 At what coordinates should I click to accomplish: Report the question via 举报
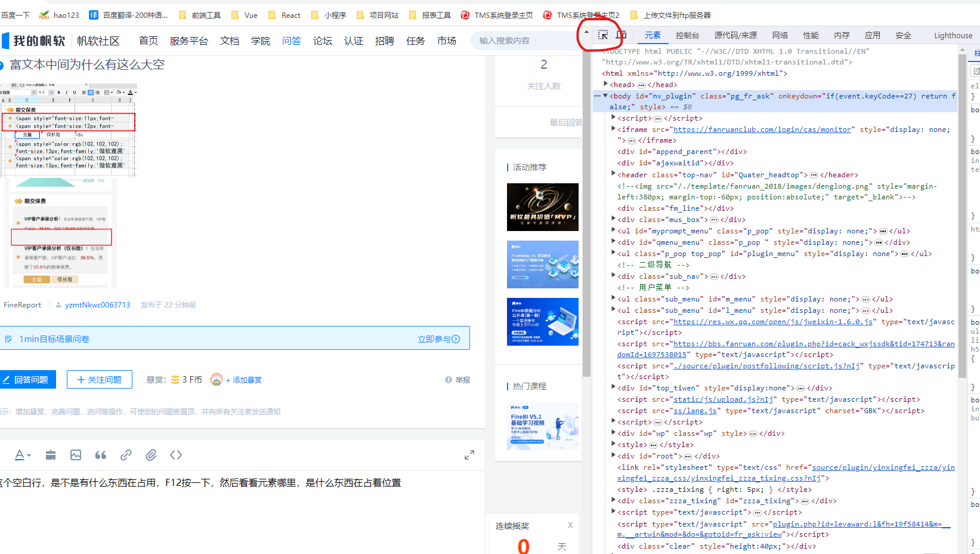[x=457, y=380]
